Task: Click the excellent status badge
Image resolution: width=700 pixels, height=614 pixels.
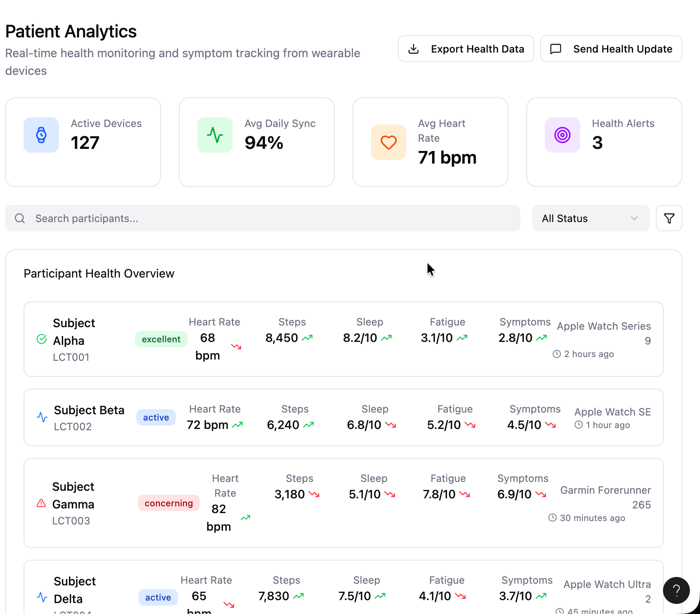Action: (161, 339)
